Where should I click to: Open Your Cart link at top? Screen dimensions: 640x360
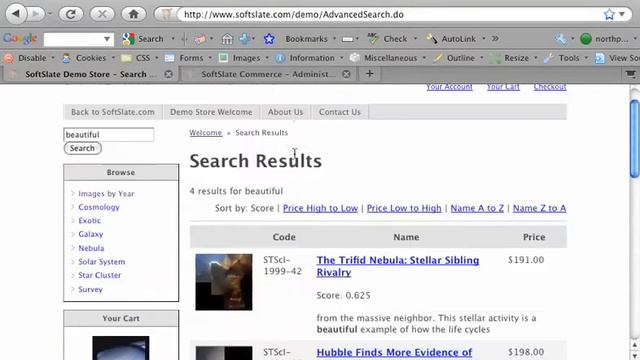click(x=503, y=87)
